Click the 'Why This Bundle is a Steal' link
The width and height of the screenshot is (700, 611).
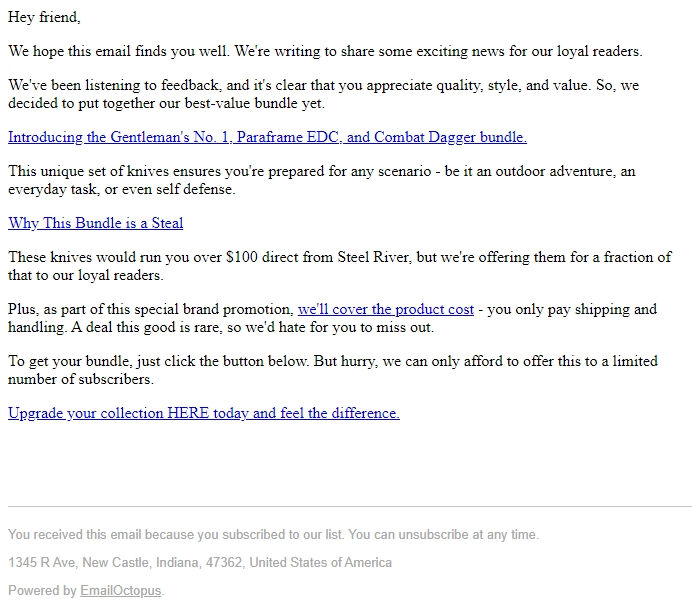point(96,223)
